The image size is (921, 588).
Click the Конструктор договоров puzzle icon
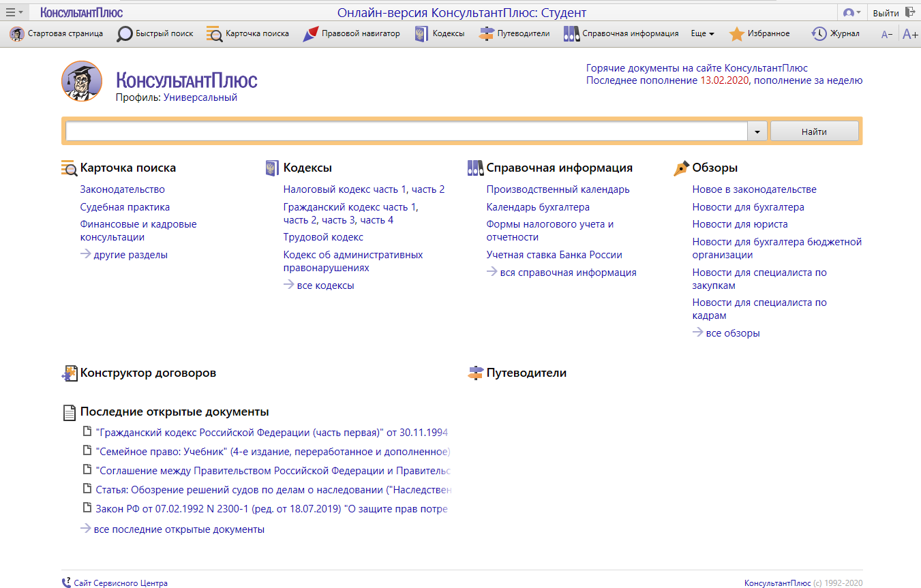pyautogui.click(x=69, y=373)
